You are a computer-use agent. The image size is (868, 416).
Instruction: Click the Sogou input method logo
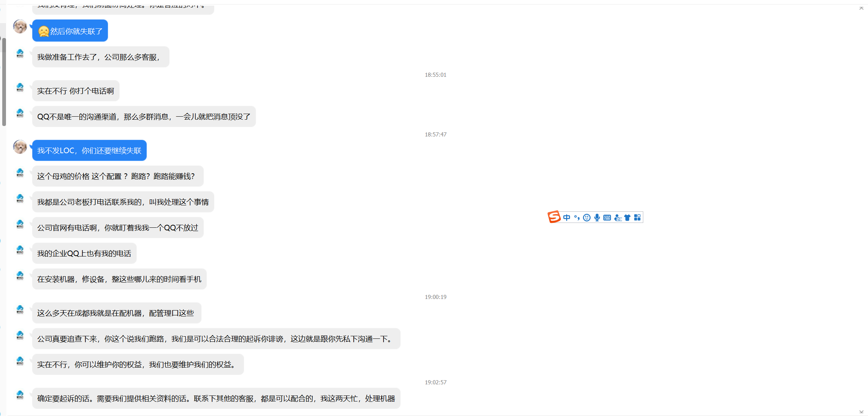click(554, 217)
